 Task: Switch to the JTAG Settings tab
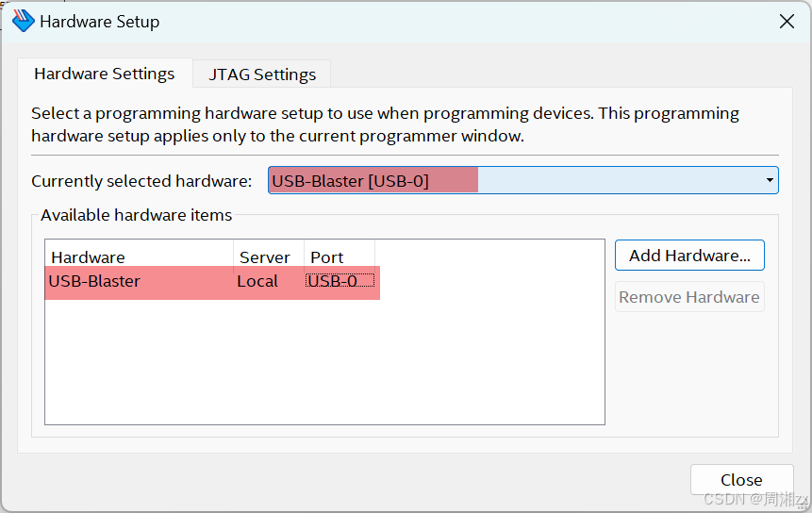point(262,74)
